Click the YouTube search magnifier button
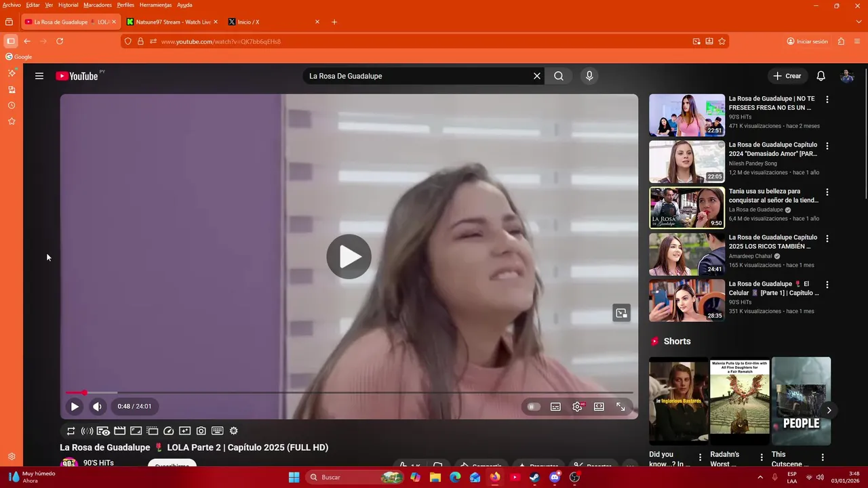The height and width of the screenshot is (488, 868). [x=559, y=76]
